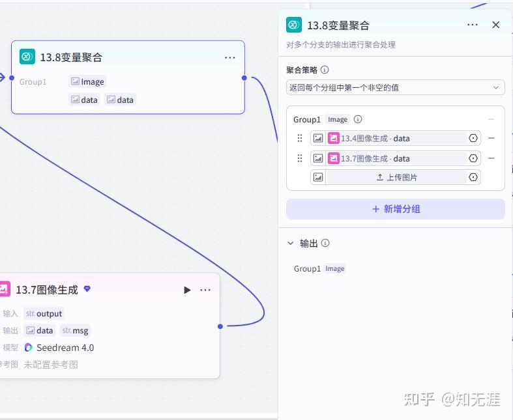Screen dimensions: 513x420
Task: Click the Image tag in output section
Action: click(x=334, y=269)
